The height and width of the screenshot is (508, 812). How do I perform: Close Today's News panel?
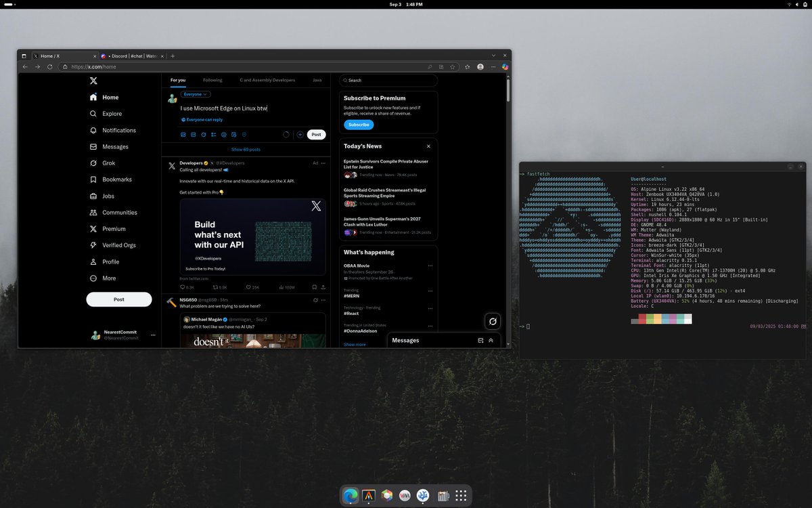tap(428, 146)
